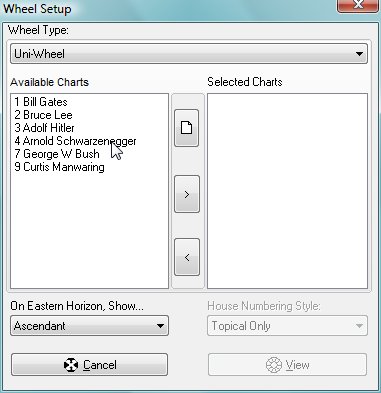Close the Wheel Setup window
This screenshot has width=381, height=393.
pos(358,6)
